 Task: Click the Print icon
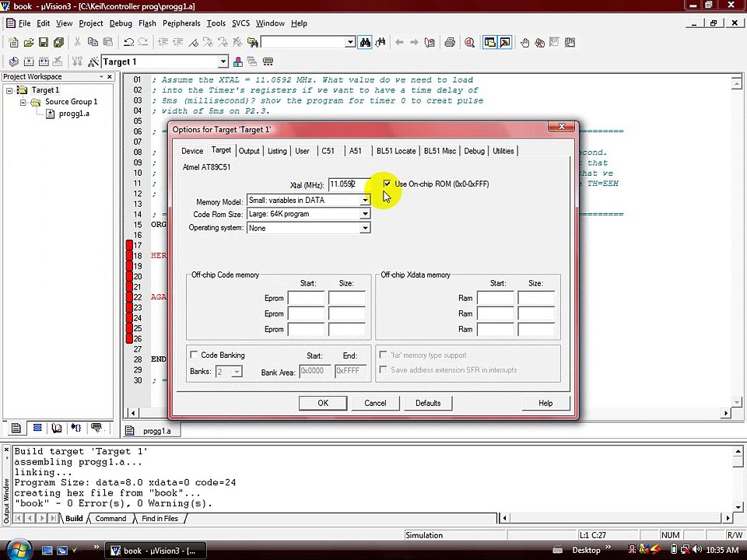coord(450,42)
